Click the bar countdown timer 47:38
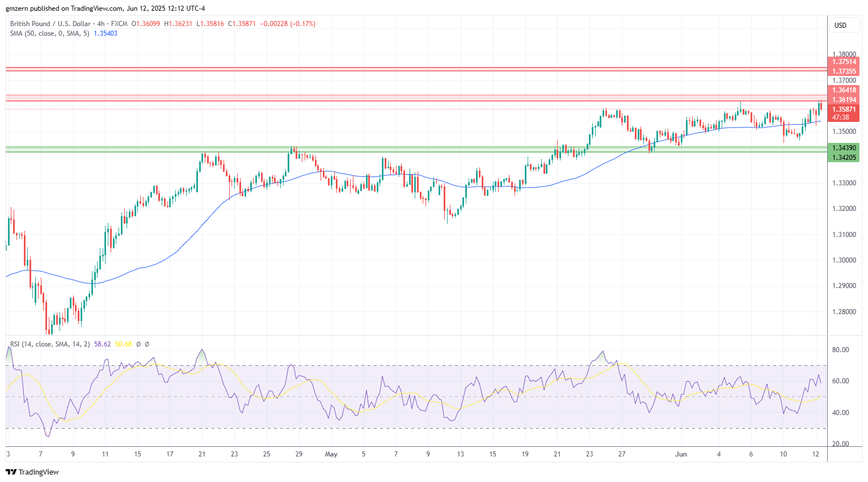The image size is (868, 482). coord(841,117)
